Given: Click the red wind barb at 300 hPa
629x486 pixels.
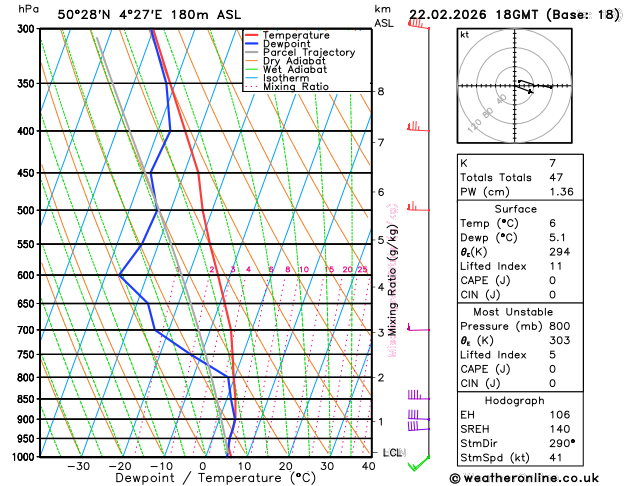Looking at the screenshot, I should click(x=419, y=24).
